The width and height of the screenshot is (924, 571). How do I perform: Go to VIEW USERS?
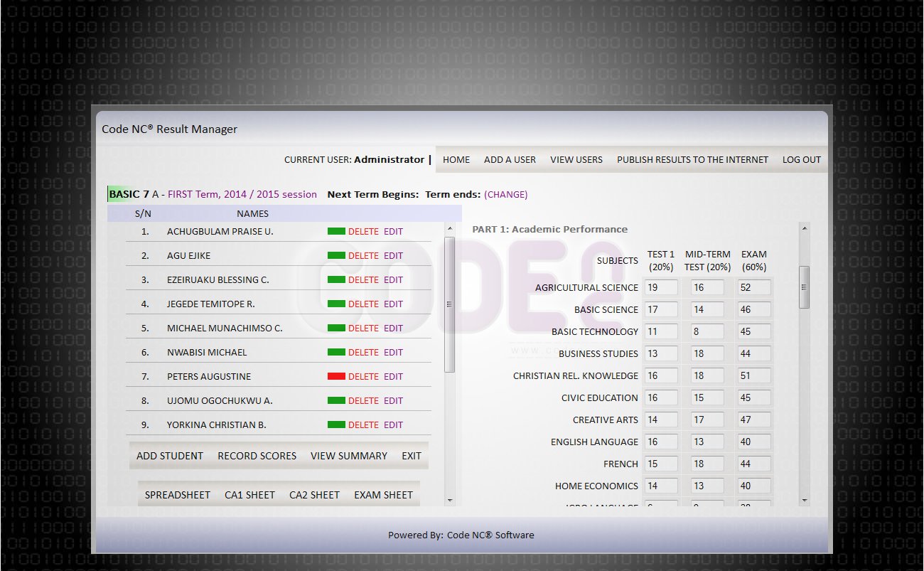576,159
